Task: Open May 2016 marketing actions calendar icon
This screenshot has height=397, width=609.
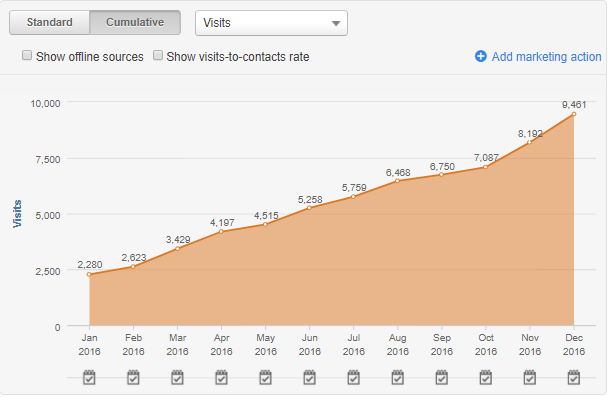Action: click(266, 377)
